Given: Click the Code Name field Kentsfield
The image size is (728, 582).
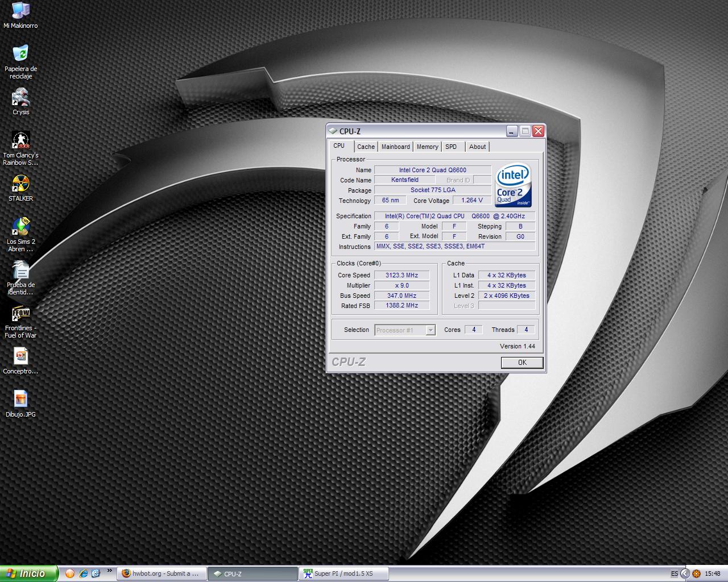Looking at the screenshot, I should tap(404, 180).
